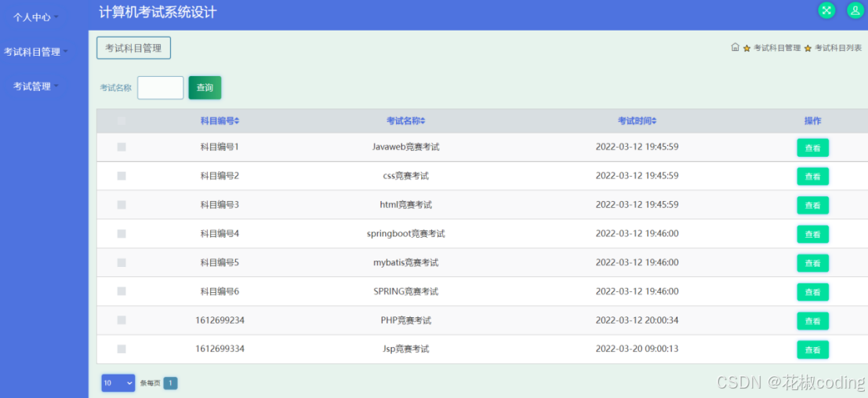Select the SPRING竞赛考试 name cell
Viewport: 868px width, 398px height.
pos(405,291)
